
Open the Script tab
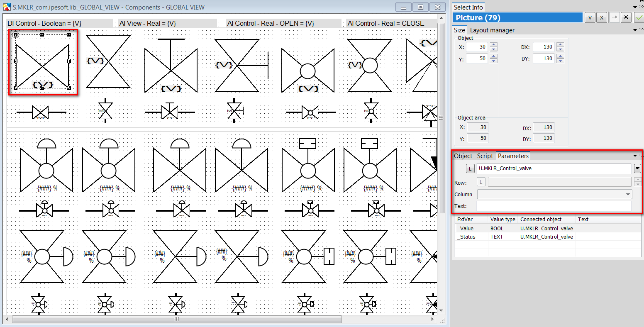click(485, 156)
